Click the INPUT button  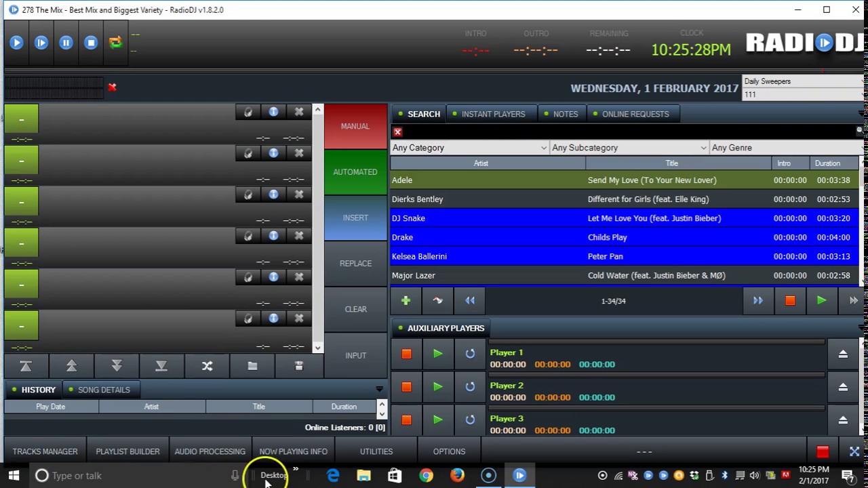tap(355, 355)
